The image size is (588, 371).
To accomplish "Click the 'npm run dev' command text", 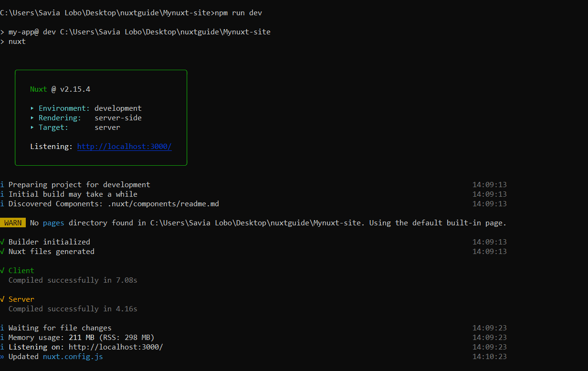I will (238, 13).
